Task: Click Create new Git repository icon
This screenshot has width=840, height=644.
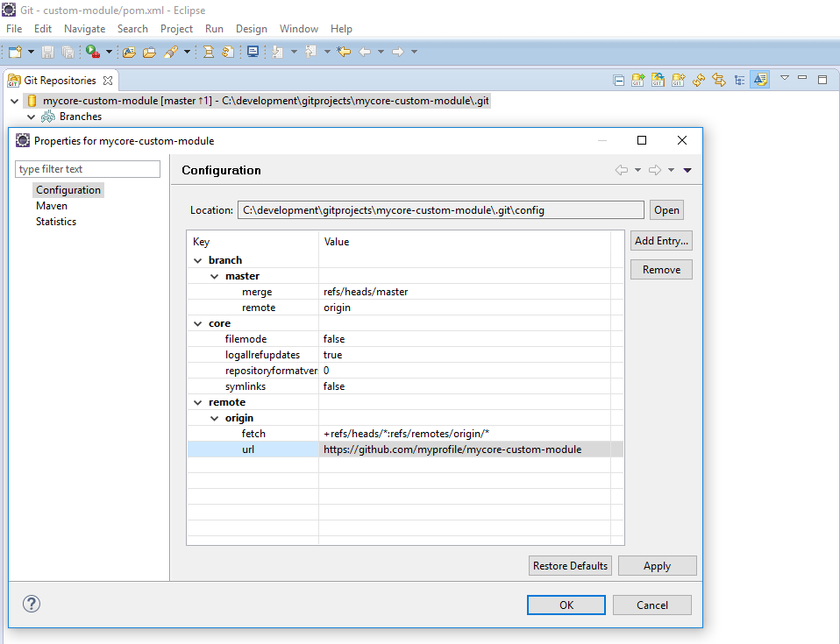Action: pos(678,81)
